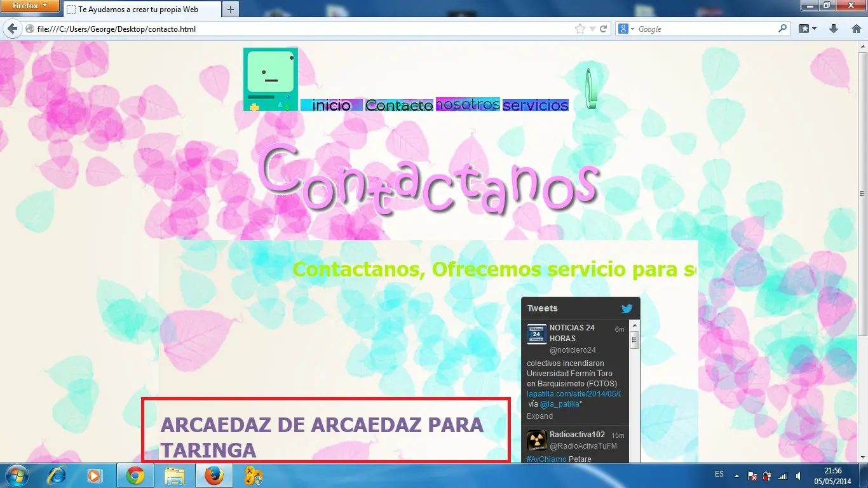This screenshot has width=868, height=488.
Task: Open the orange Firefox menu button
Action: click(30, 6)
